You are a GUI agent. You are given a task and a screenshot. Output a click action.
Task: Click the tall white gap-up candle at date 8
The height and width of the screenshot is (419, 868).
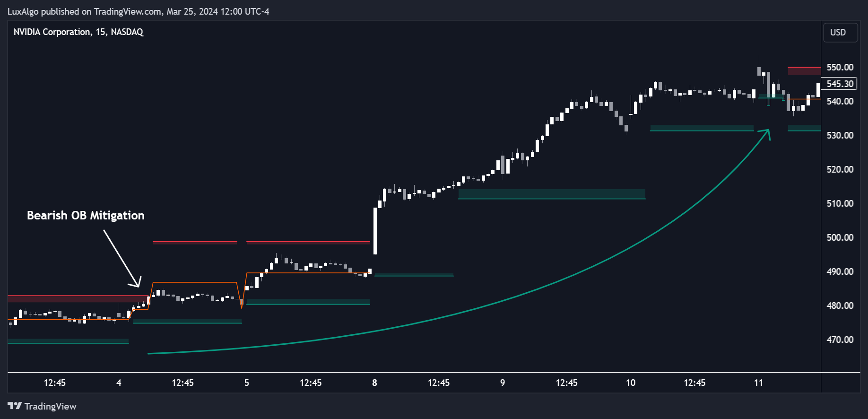tap(375, 231)
